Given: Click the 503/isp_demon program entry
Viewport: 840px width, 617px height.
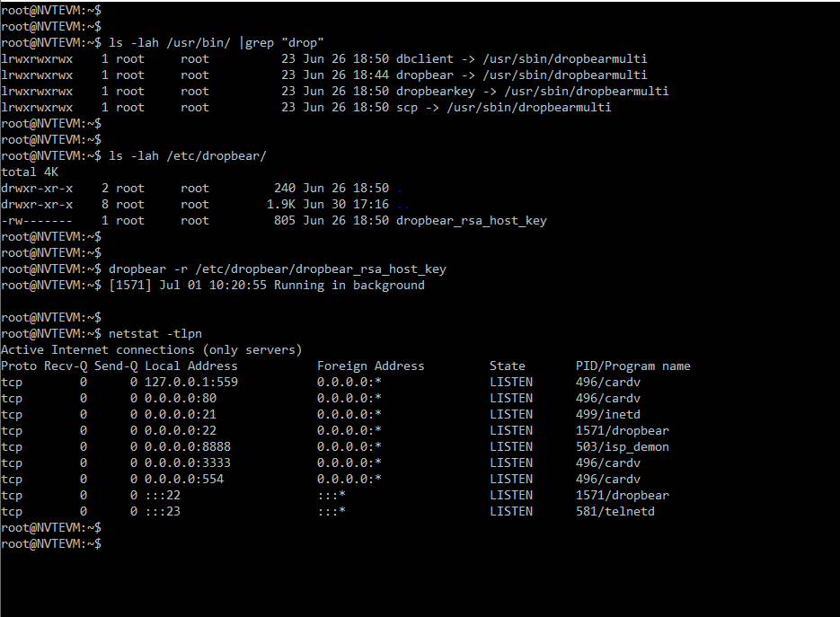Looking at the screenshot, I should [x=622, y=446].
